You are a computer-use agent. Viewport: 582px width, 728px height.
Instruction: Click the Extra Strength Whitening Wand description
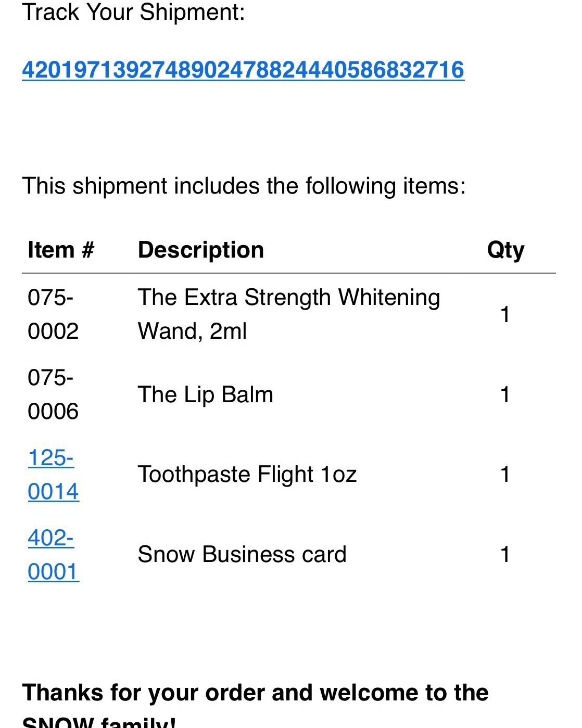click(x=288, y=314)
